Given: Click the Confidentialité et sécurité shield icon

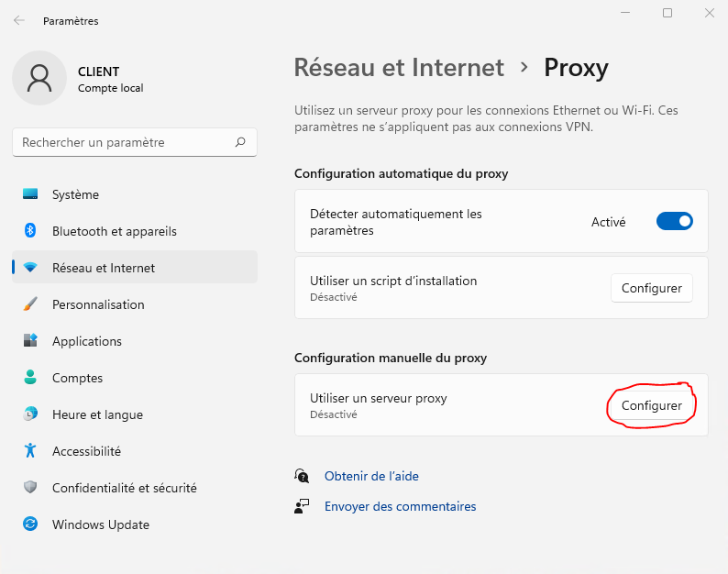Looking at the screenshot, I should pos(30,487).
